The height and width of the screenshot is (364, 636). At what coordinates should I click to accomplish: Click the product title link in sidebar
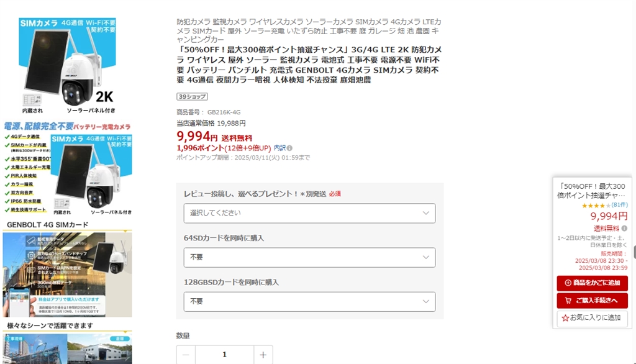592,190
